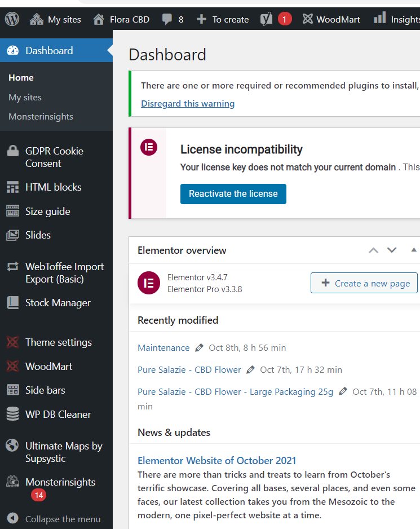Click the Flora CBD home icon
The height and width of the screenshot is (529, 420).
coord(99,19)
